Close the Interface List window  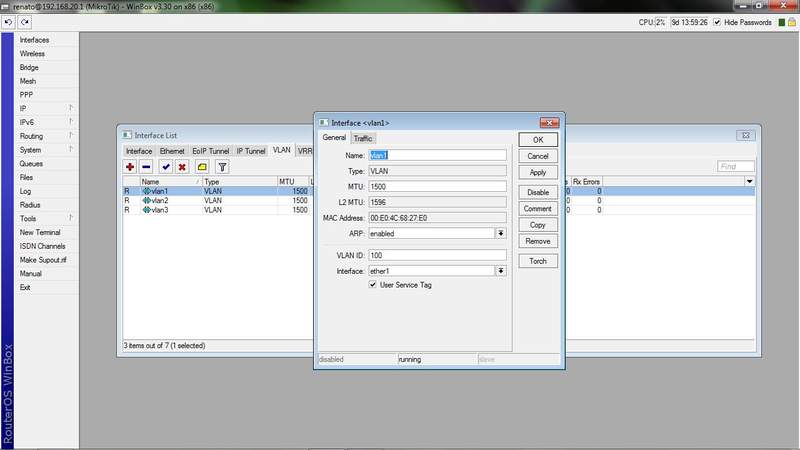(x=745, y=135)
